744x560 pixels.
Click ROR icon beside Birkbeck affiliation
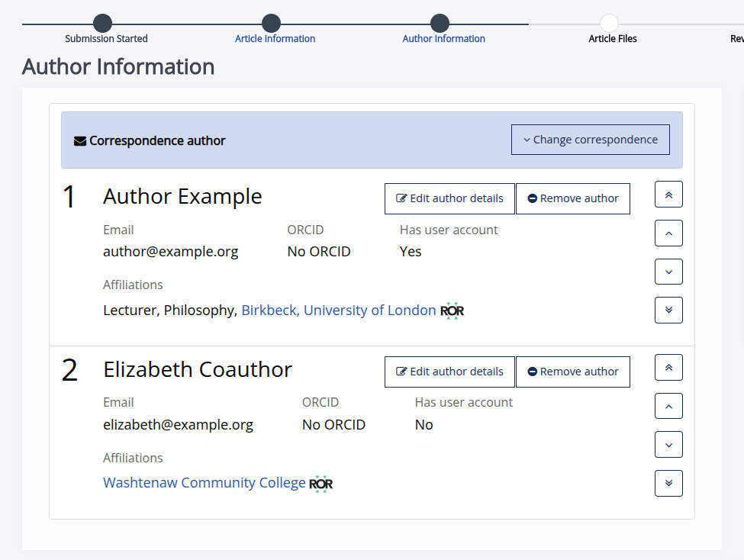pos(453,311)
